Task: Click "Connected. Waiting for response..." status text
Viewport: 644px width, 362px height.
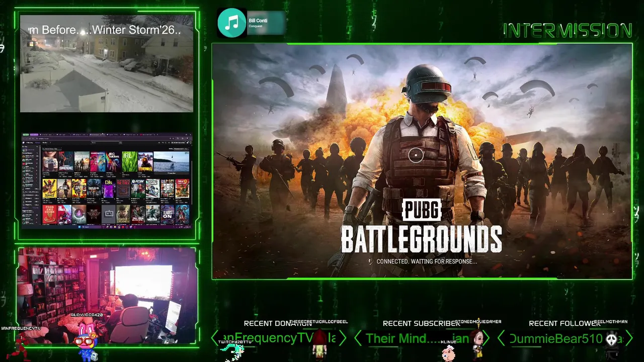Action: click(426, 261)
